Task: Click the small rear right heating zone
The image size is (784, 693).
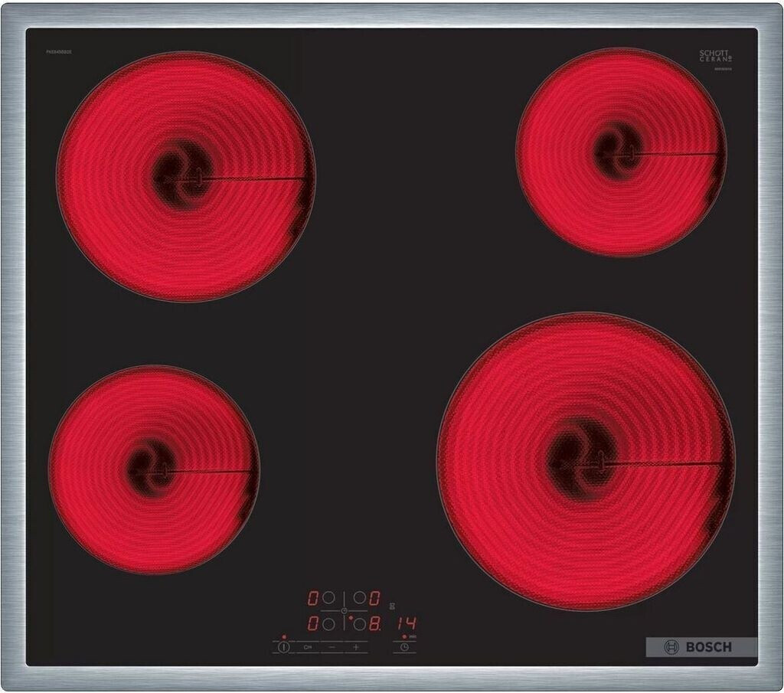Action: (620, 152)
